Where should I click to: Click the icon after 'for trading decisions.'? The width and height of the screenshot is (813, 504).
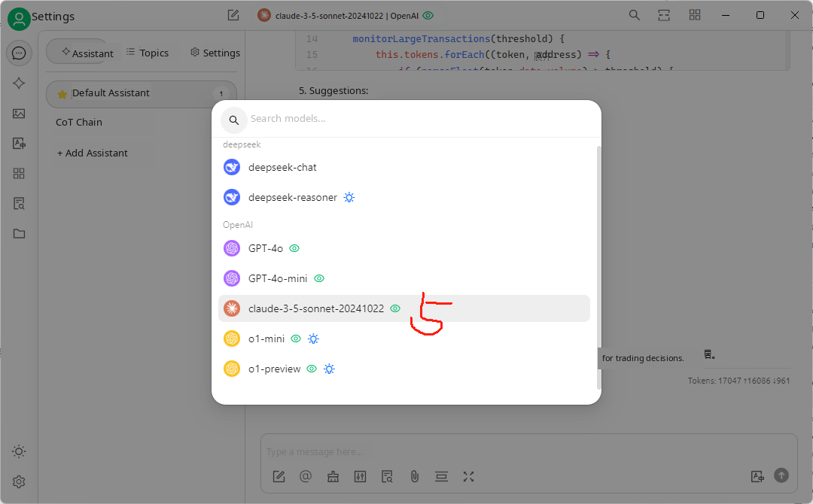[x=709, y=355]
